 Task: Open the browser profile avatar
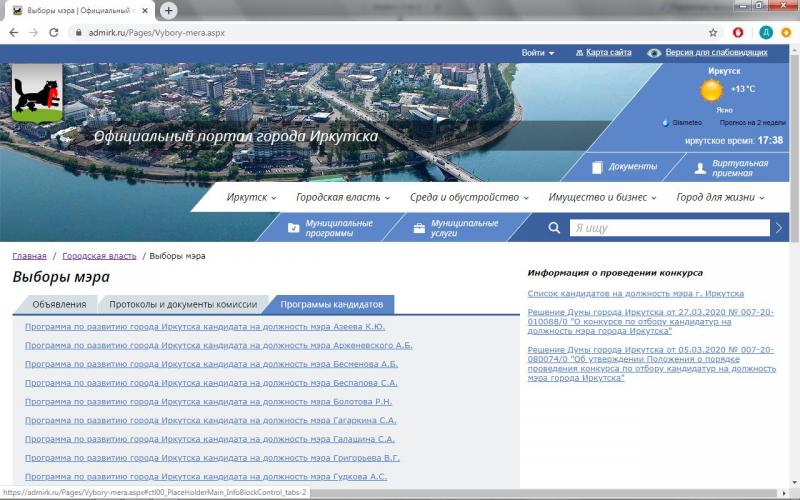click(766, 33)
